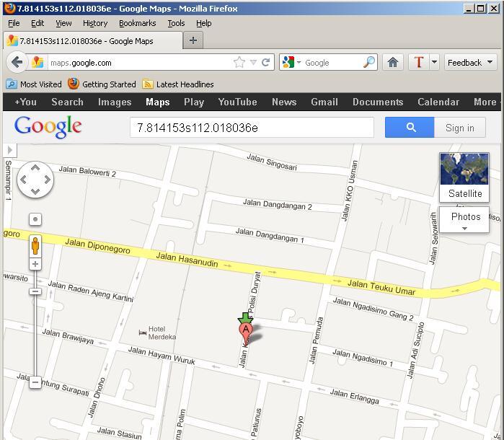The height and width of the screenshot is (440, 504).
Task: Pan map right with right arrow
Action: 48,180
